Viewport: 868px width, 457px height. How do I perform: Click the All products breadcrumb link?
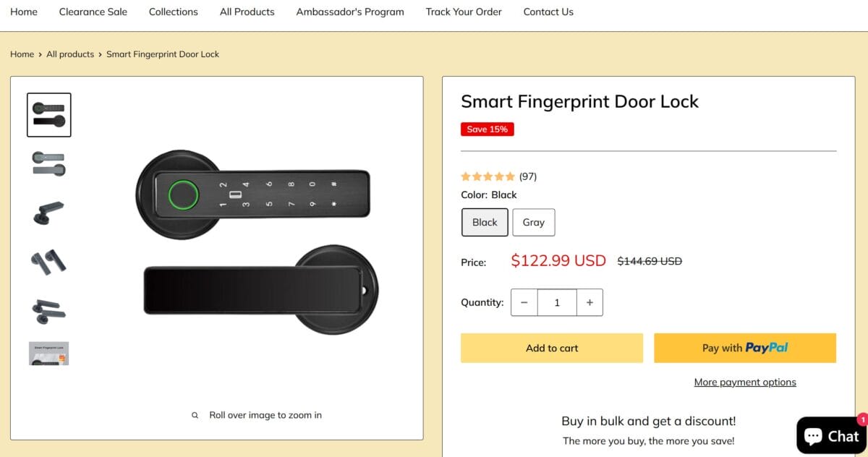click(x=70, y=54)
